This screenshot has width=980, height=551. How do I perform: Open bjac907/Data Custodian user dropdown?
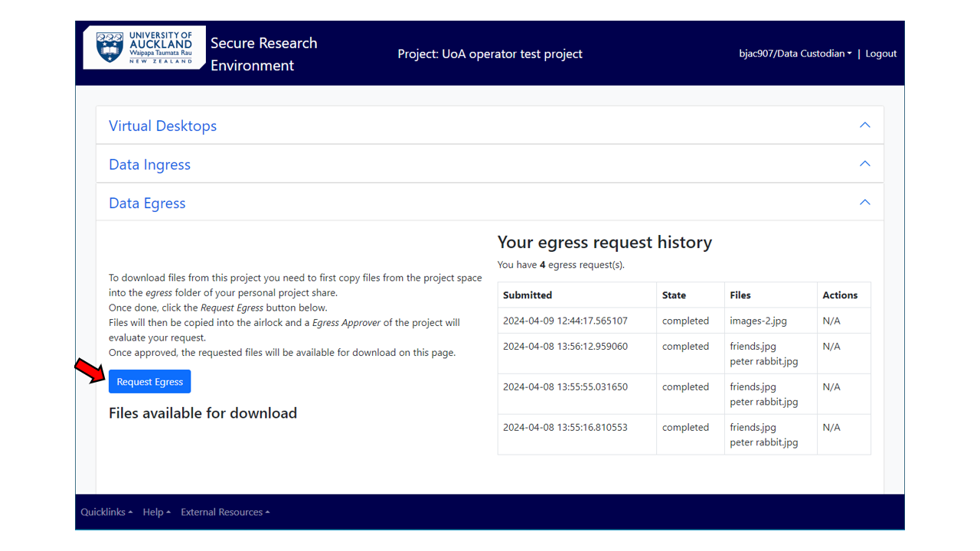click(795, 54)
